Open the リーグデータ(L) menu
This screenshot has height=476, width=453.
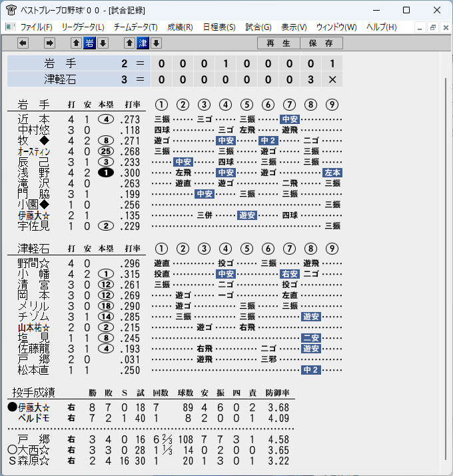click(x=83, y=27)
